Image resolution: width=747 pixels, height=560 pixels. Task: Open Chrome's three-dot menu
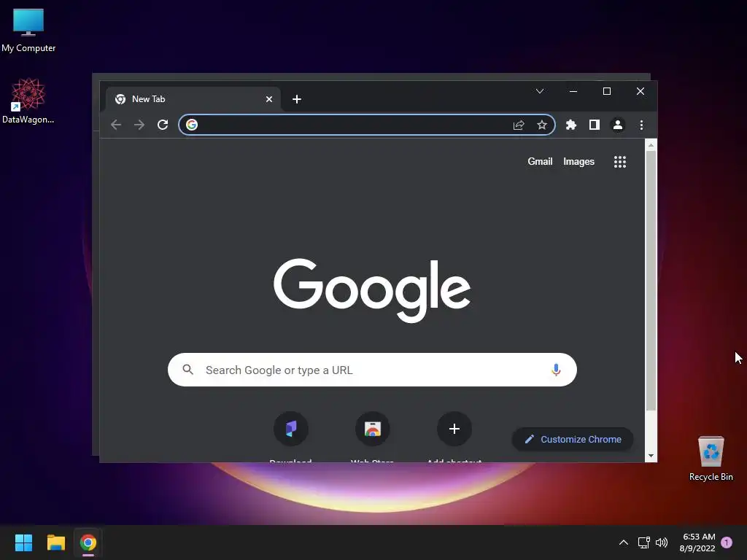coord(641,125)
